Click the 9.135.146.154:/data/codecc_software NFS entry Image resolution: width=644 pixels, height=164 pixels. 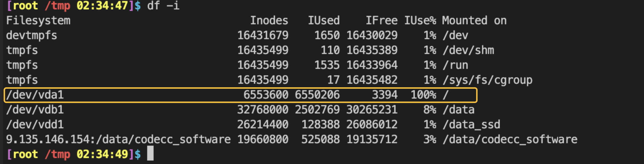click(x=118, y=139)
